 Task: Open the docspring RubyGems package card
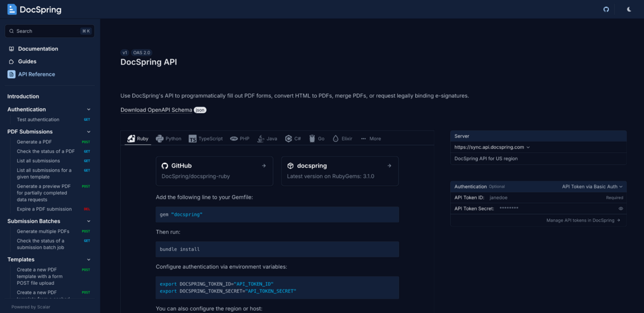(x=340, y=171)
